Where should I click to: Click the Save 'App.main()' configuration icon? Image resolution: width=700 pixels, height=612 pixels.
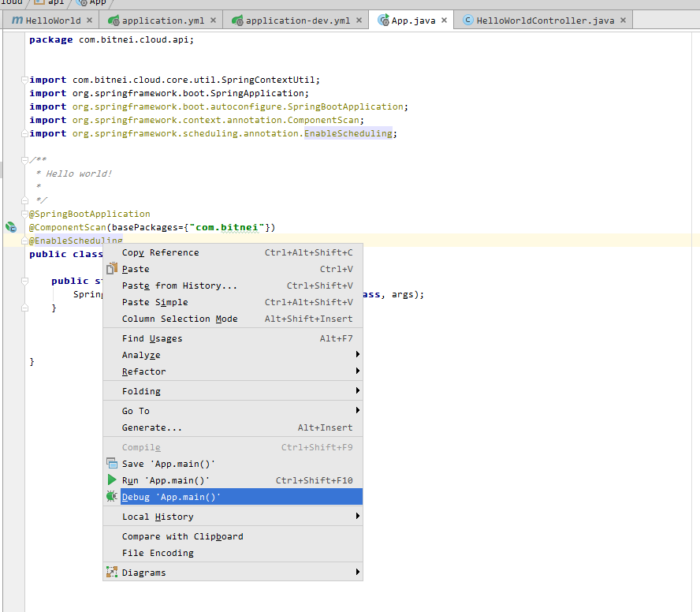point(112,463)
